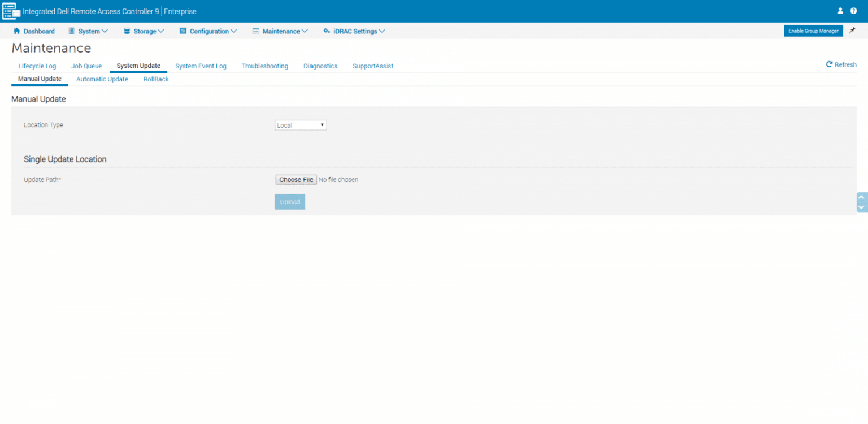
Task: Switch to the Automatic Update sub-tab
Action: coord(102,79)
